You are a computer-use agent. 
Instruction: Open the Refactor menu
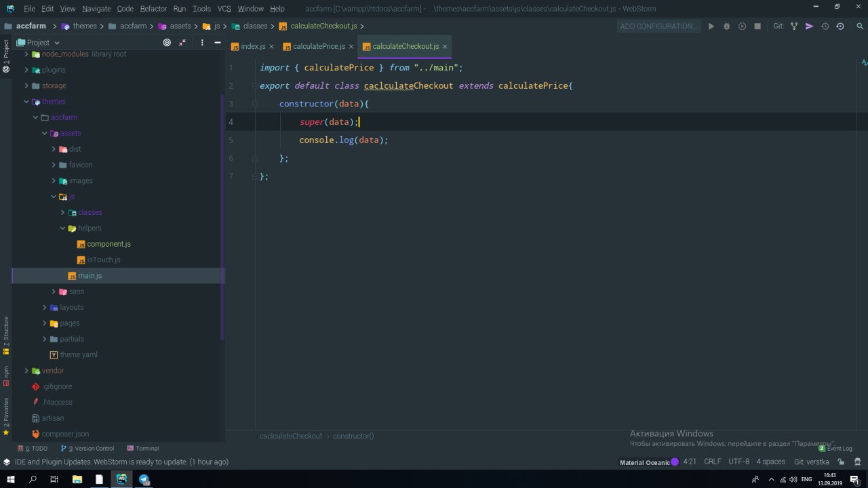tap(153, 9)
